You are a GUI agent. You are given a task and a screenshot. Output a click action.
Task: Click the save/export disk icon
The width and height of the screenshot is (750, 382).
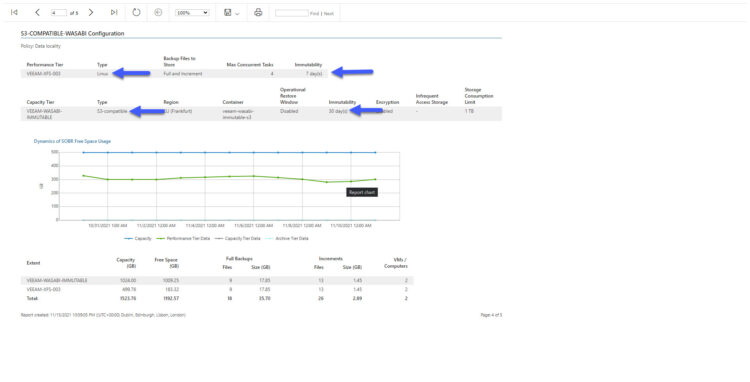click(228, 12)
